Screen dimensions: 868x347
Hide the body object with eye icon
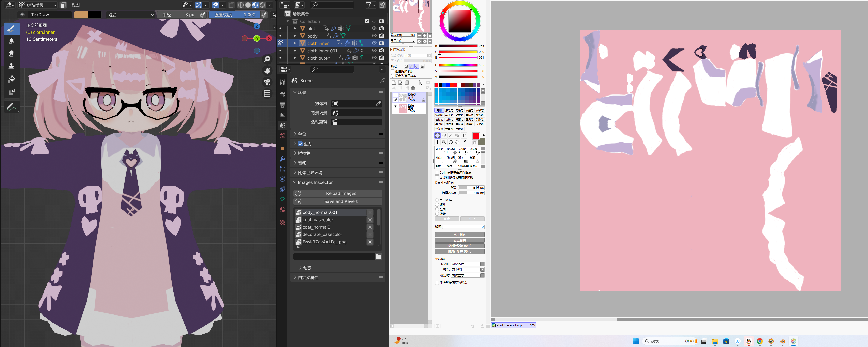point(374,36)
